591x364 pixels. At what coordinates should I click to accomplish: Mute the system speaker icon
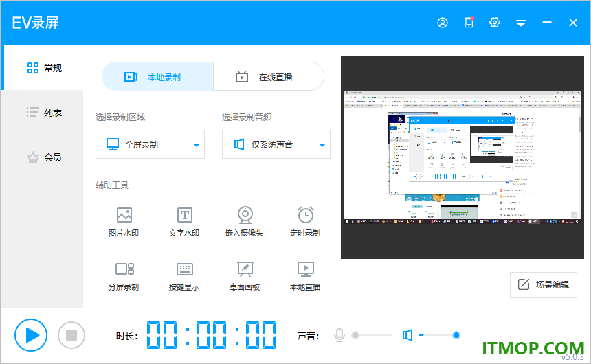click(x=408, y=335)
